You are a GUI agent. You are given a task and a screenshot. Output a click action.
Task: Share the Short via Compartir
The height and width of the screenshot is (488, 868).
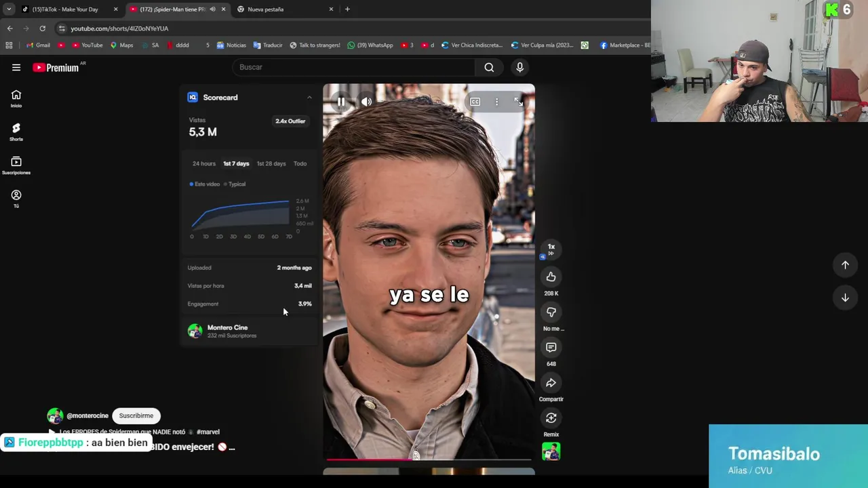click(x=551, y=383)
